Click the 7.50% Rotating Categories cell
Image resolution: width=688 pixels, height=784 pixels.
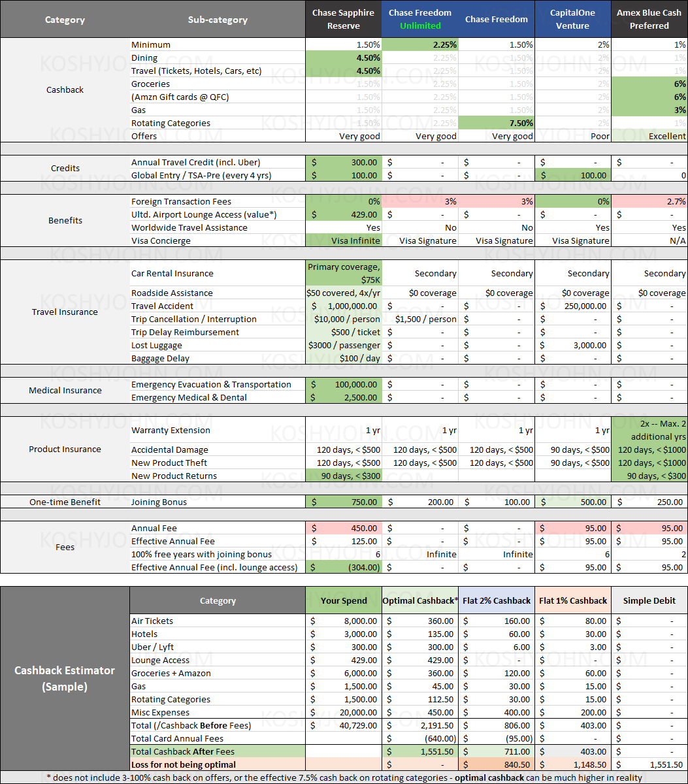496,123
